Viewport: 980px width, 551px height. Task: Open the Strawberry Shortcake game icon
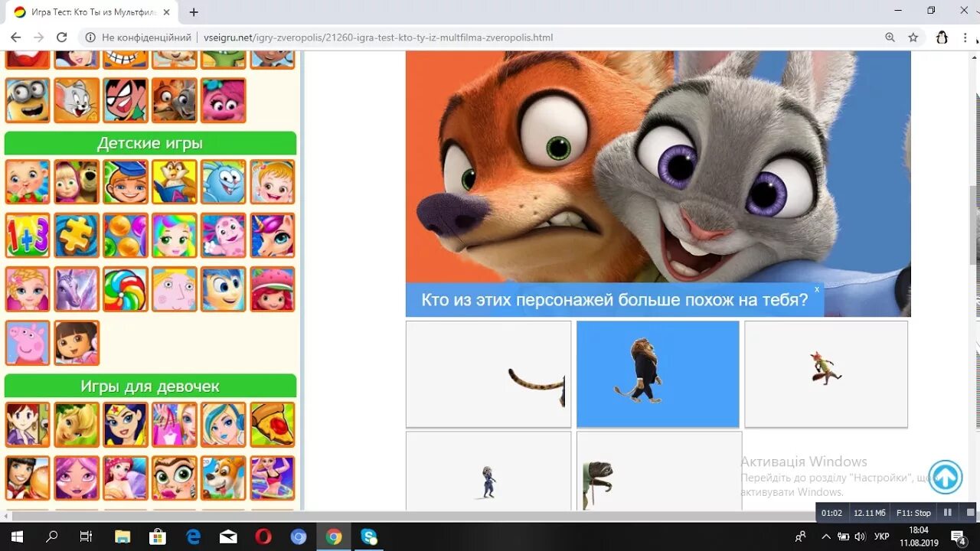tap(273, 289)
